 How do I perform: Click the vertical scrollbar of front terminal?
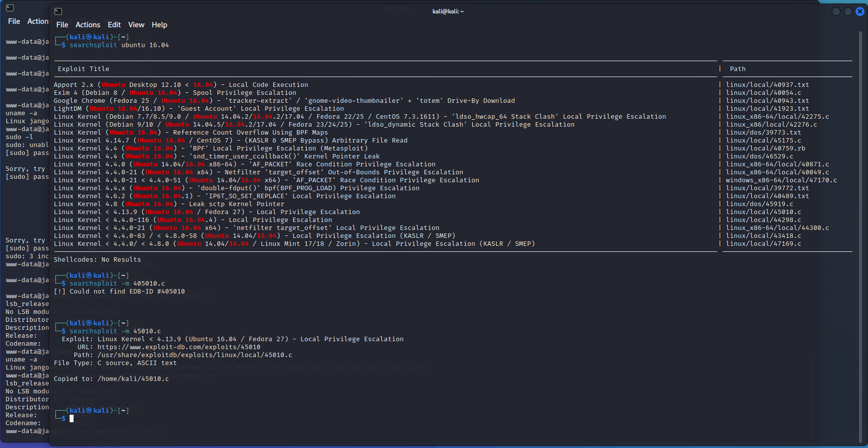click(861, 237)
